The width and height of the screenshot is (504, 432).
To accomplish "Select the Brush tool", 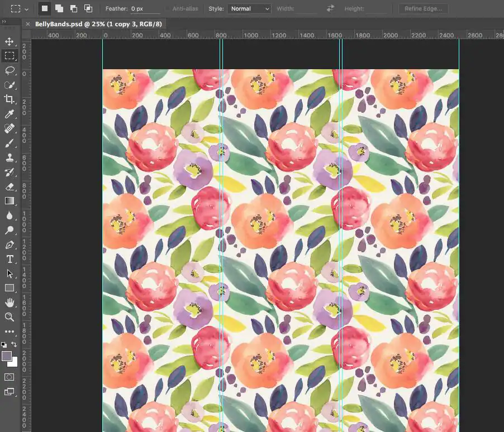I will 9,143.
